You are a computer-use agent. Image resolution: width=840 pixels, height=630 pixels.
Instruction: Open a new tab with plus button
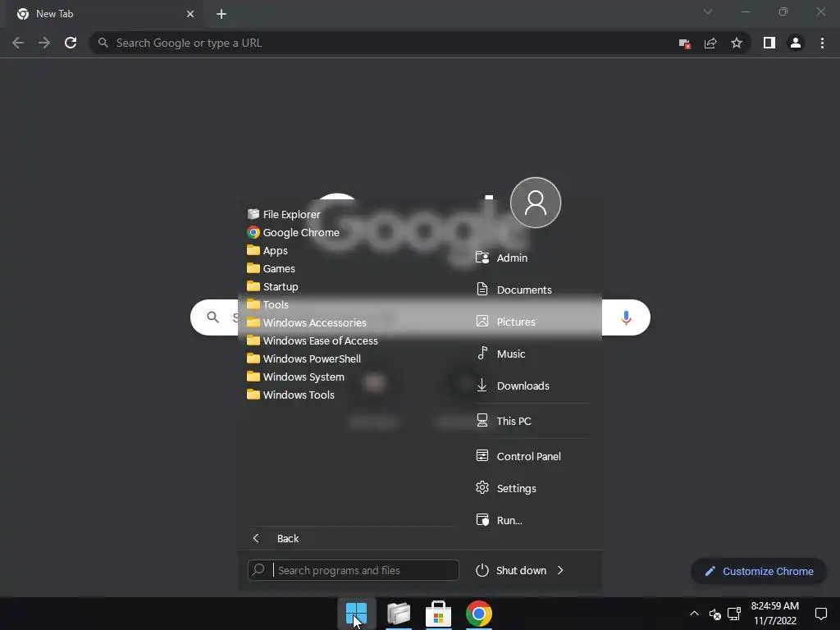221,14
